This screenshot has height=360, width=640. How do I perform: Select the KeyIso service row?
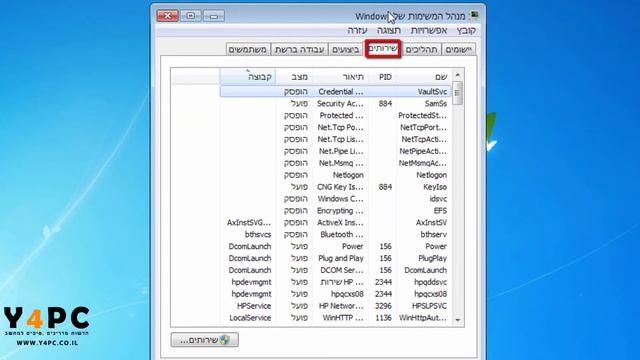[x=336, y=187]
